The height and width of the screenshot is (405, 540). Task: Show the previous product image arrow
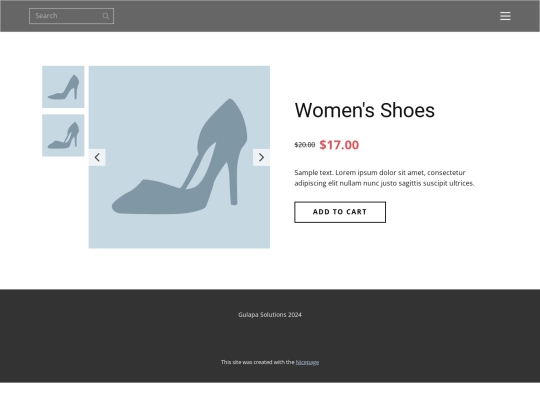click(x=97, y=157)
